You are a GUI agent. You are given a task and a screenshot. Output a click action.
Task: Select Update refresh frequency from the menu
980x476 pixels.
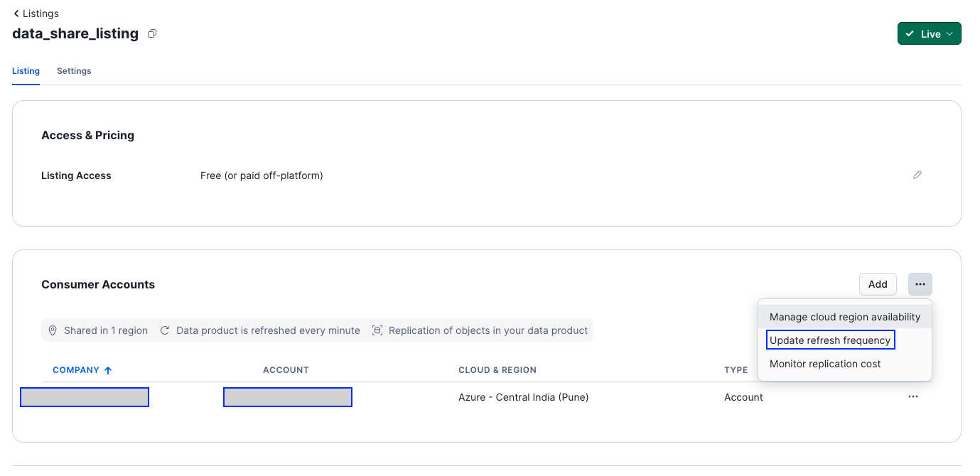point(830,340)
